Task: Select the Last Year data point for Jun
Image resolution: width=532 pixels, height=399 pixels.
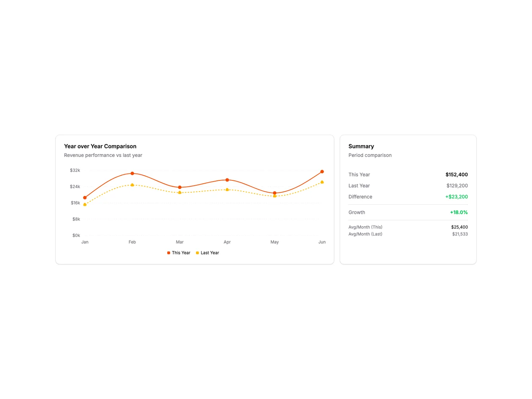Action: click(x=322, y=182)
